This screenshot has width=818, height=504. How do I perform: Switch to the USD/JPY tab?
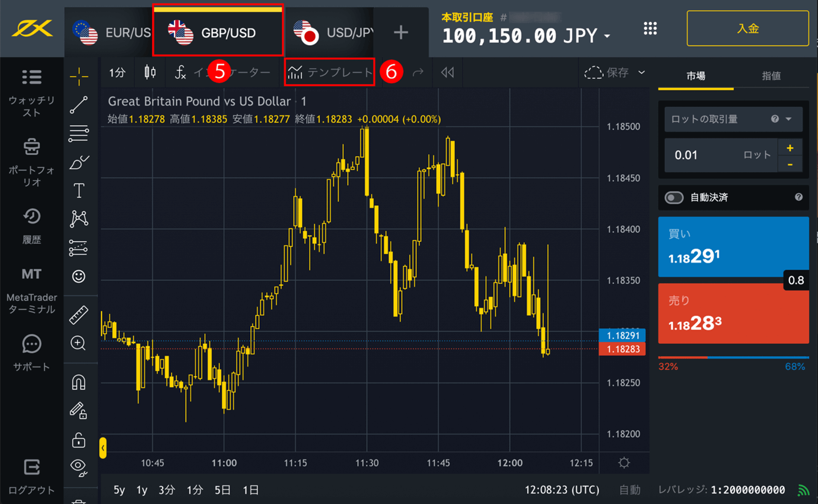pos(332,33)
